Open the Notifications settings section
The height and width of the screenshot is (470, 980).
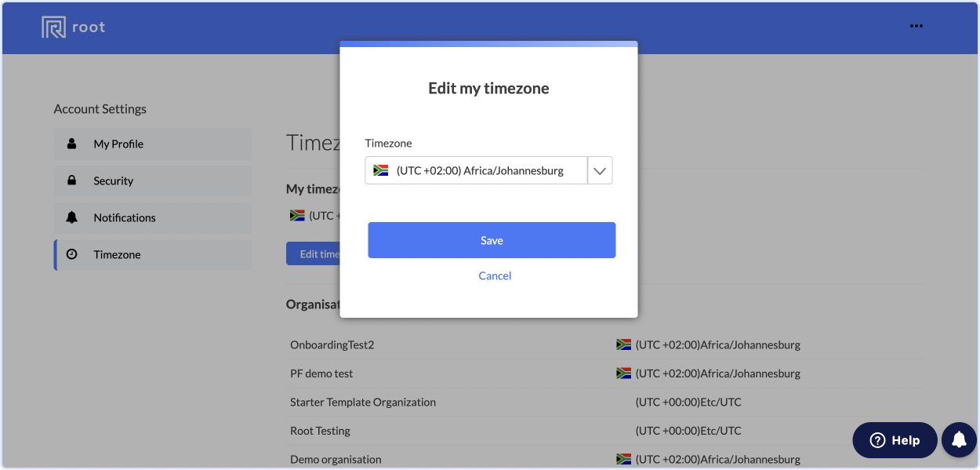153,218
